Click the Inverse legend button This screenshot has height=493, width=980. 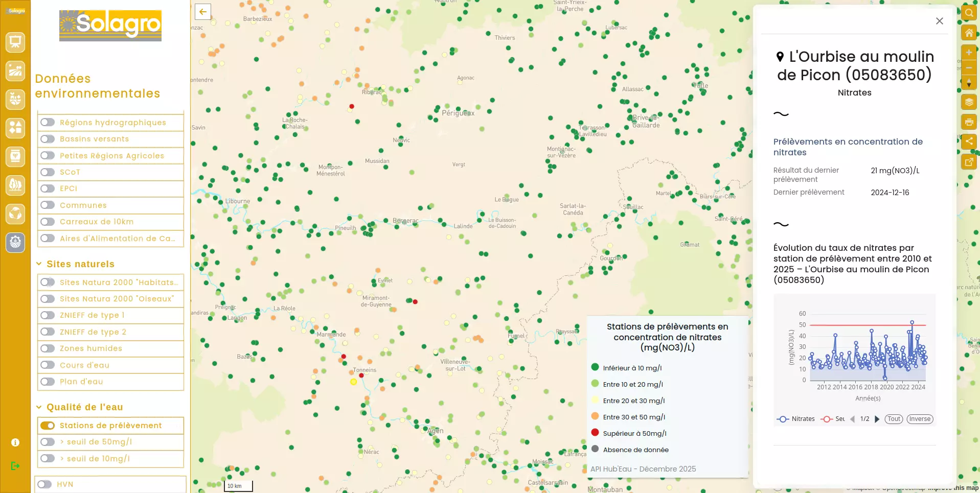click(920, 419)
